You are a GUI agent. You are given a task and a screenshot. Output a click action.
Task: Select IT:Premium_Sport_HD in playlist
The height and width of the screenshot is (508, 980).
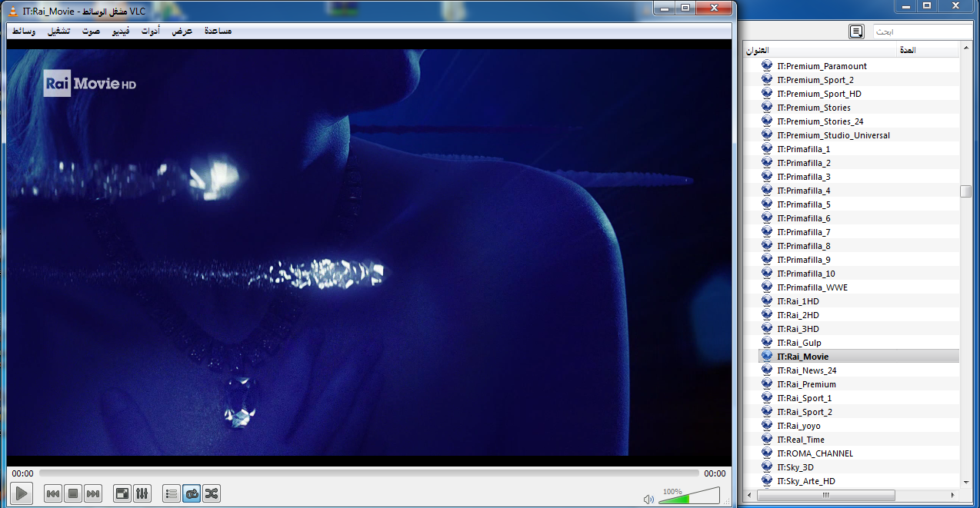(819, 94)
